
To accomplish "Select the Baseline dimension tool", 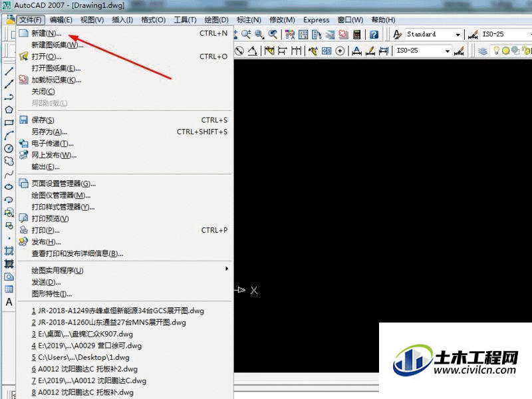I will [x=282, y=51].
